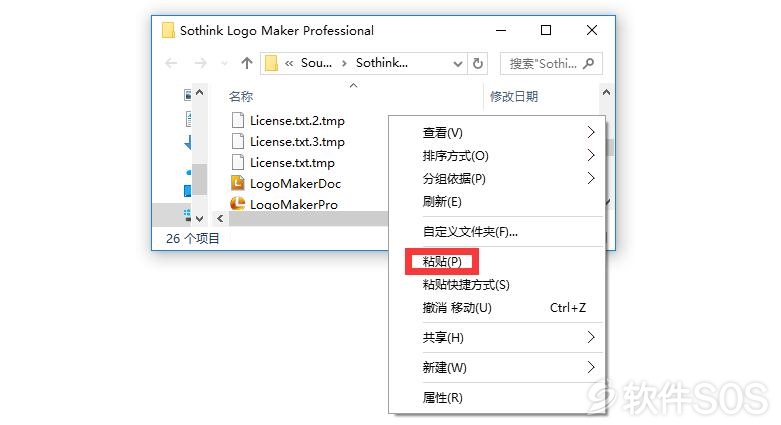Select the LogoMakerDoc file icon
Image resolution: width=781 pixels, height=425 pixels.
tap(238, 183)
